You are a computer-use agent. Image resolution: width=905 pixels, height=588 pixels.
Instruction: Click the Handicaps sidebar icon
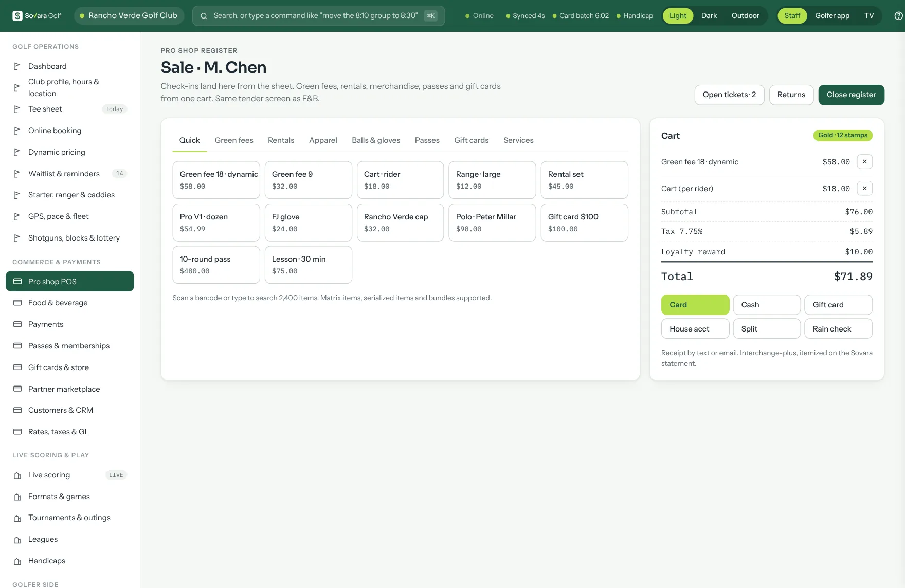tap(17, 561)
